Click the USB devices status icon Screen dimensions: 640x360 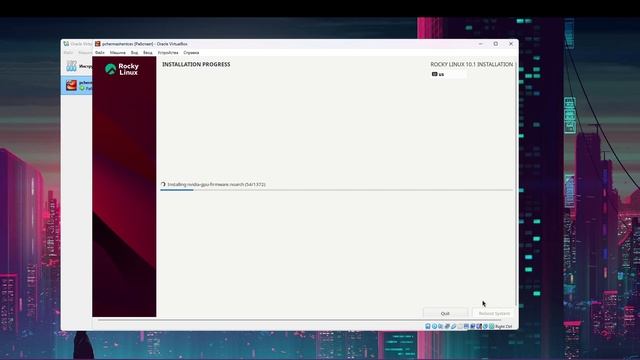(453, 326)
